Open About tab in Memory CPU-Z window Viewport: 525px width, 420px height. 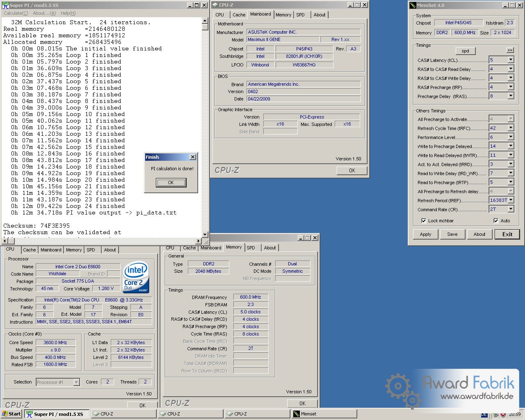coord(270,248)
